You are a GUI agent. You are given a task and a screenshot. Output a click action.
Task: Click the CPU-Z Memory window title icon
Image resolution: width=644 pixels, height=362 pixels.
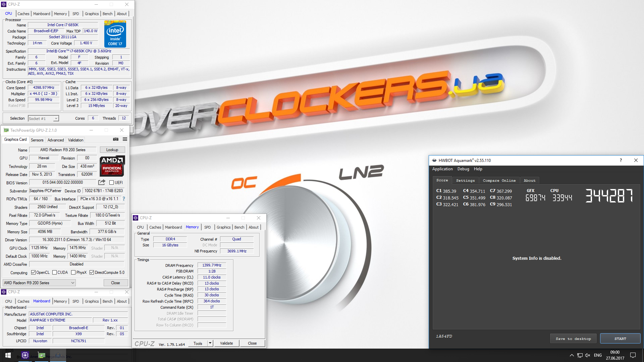coord(136,218)
